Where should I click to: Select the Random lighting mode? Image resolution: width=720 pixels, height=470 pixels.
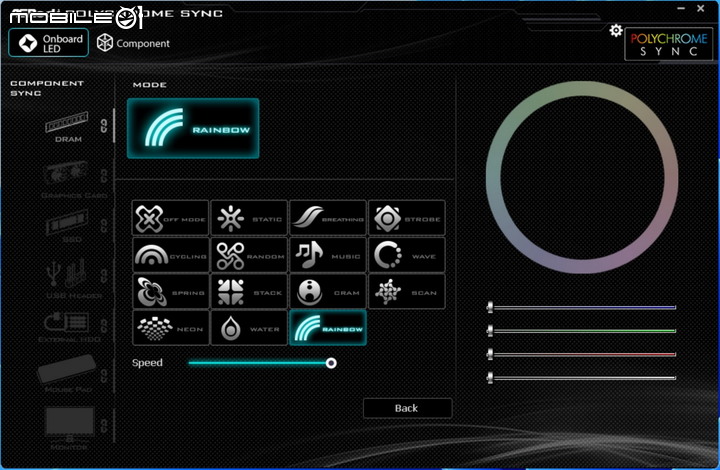pyautogui.click(x=249, y=255)
